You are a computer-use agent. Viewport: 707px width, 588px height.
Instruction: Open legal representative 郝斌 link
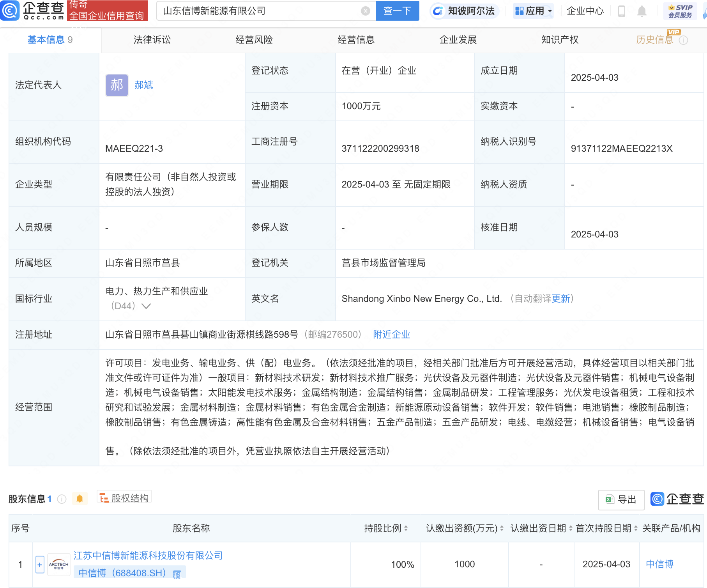click(x=144, y=85)
